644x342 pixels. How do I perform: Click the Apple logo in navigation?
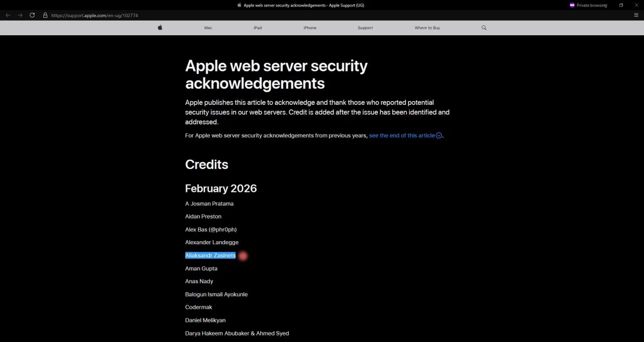160,28
